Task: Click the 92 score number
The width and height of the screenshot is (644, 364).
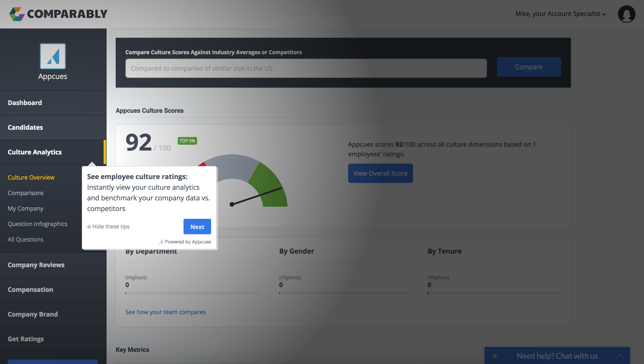Action: (x=139, y=142)
